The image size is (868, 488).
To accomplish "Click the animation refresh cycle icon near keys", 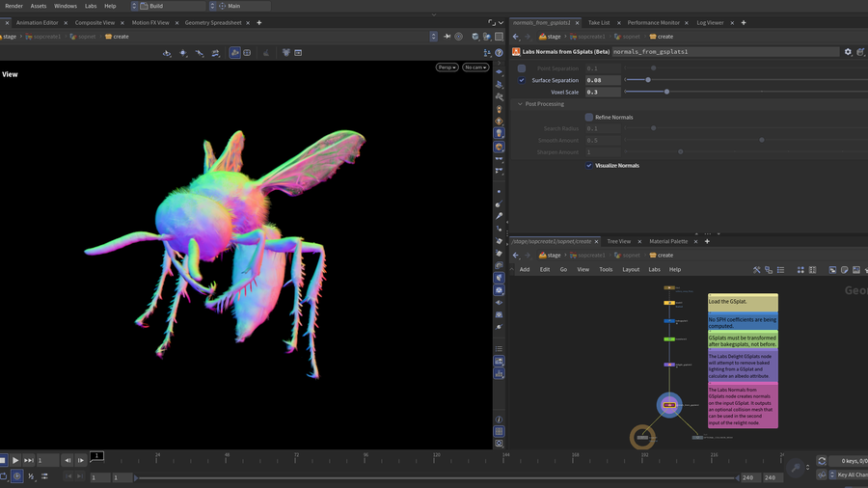I will pyautogui.click(x=822, y=461).
